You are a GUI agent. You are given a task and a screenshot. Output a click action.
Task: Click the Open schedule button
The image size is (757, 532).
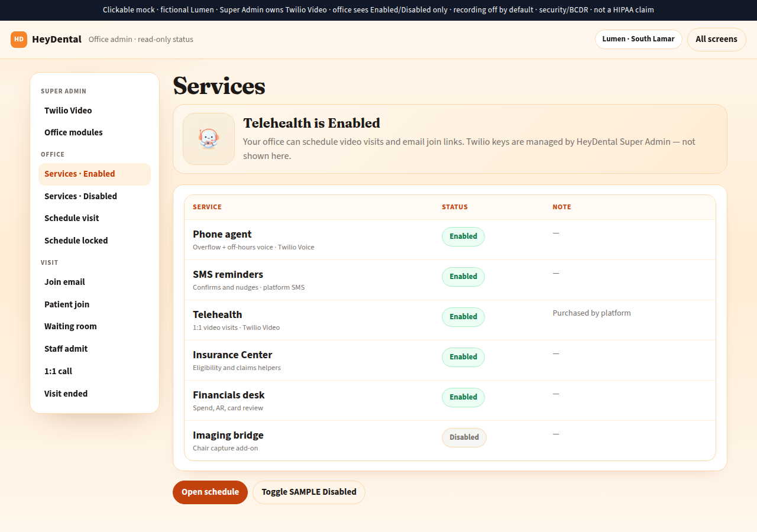coord(210,492)
